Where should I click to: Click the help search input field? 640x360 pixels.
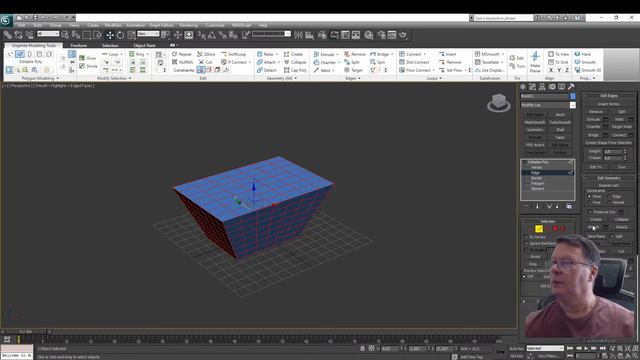click(x=503, y=18)
